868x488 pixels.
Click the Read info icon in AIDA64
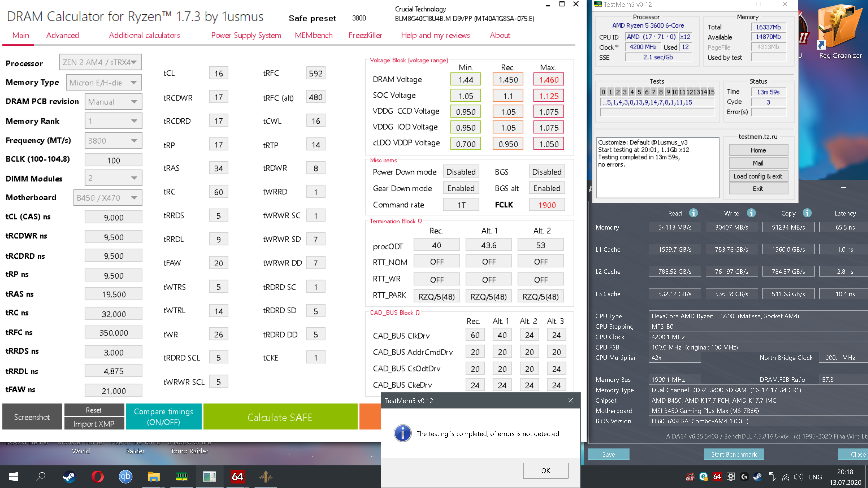(x=693, y=213)
